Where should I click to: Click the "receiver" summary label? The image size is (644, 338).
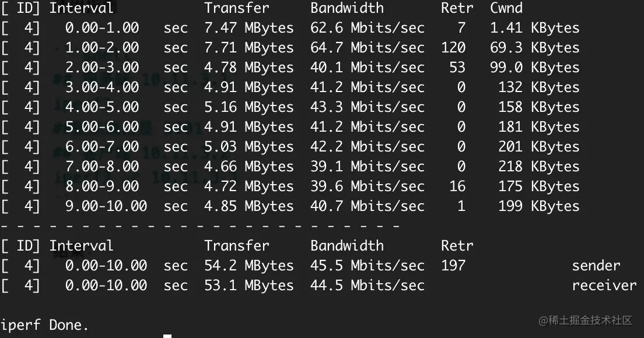pos(603,286)
